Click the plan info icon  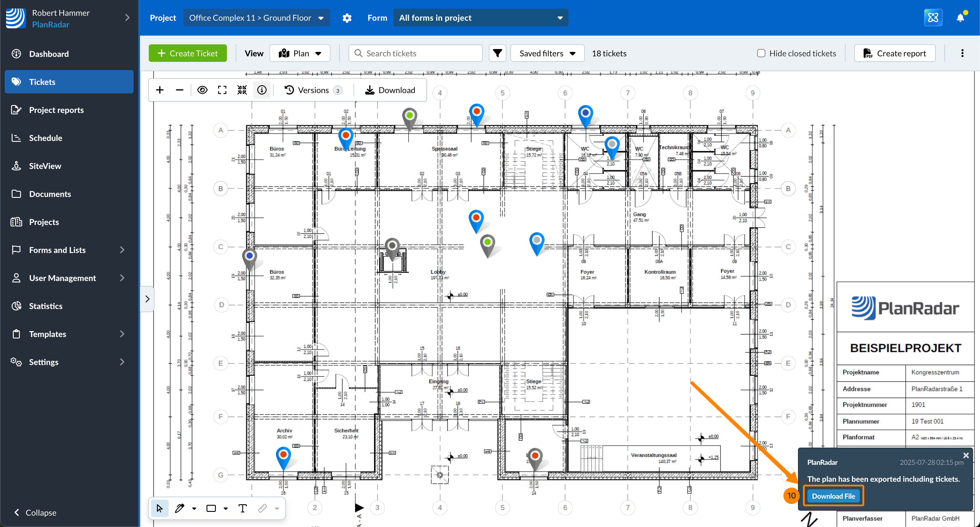coord(262,90)
